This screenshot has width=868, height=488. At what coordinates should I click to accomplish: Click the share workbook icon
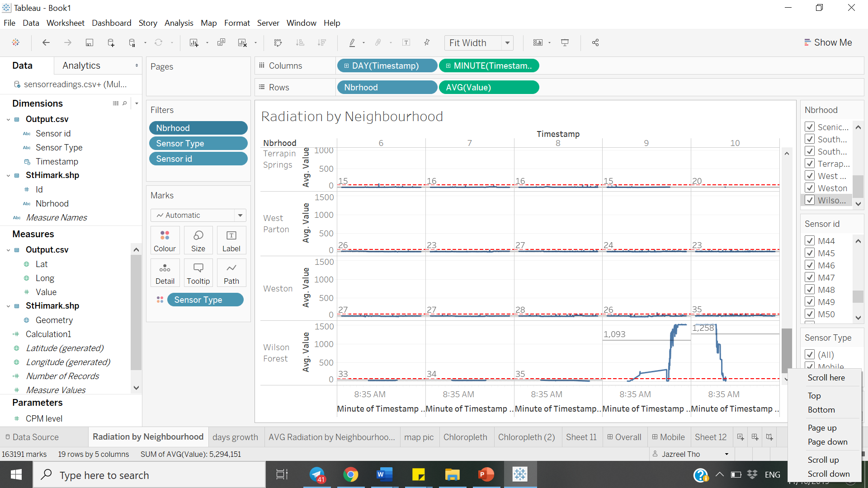(595, 42)
